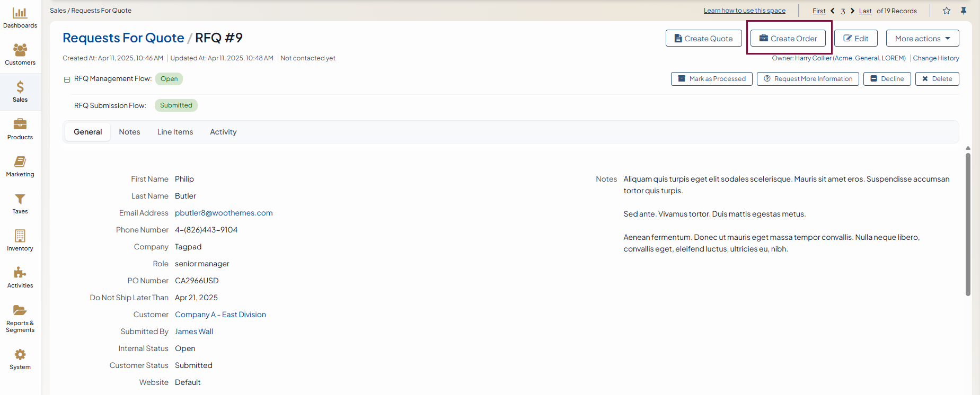Toggle the pin page icon
The image size is (980, 395).
(x=964, y=11)
